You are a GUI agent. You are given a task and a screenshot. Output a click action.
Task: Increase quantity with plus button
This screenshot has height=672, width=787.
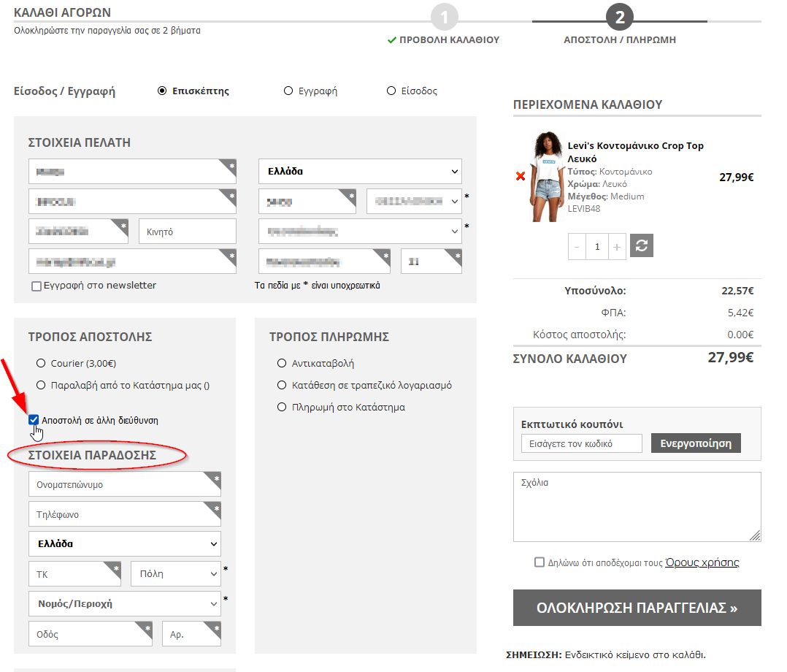[617, 247]
